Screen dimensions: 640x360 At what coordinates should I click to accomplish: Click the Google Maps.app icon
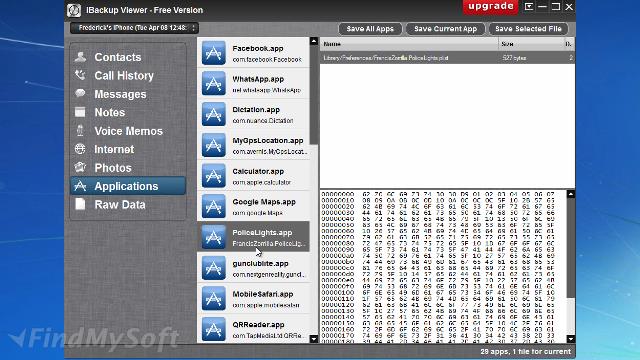coord(213,207)
